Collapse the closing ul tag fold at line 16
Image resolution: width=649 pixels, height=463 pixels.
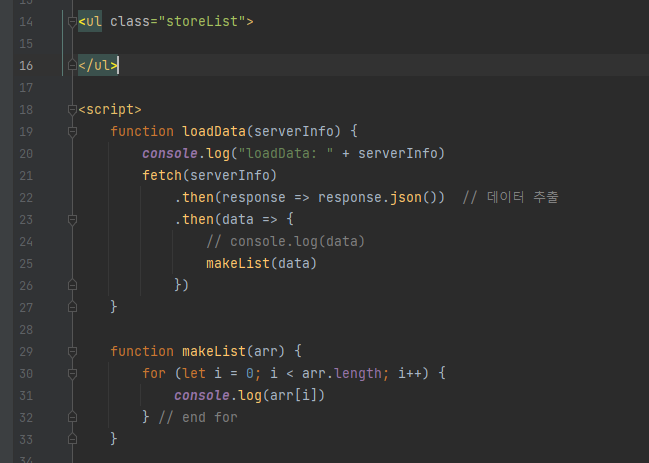pos(72,65)
